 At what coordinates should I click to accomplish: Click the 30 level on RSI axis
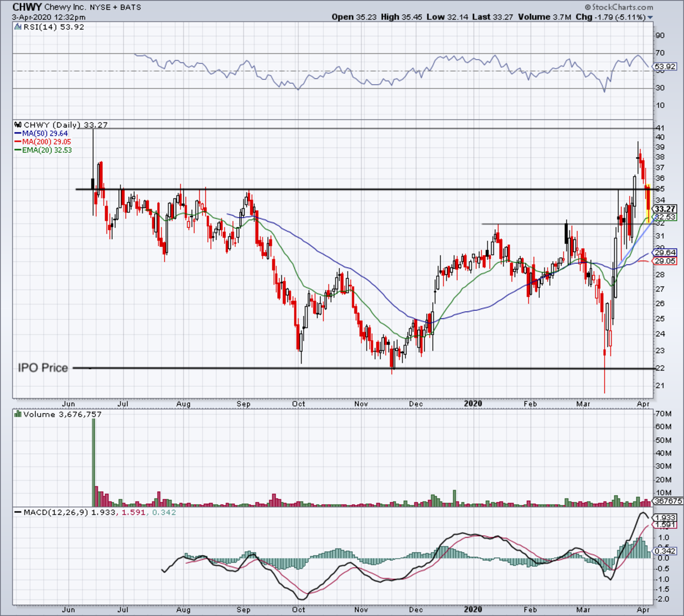[659, 88]
